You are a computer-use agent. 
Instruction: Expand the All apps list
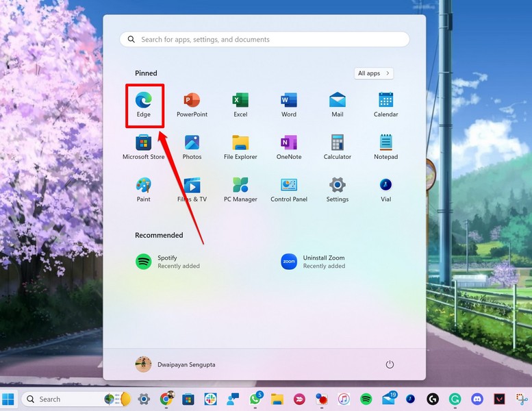point(374,73)
